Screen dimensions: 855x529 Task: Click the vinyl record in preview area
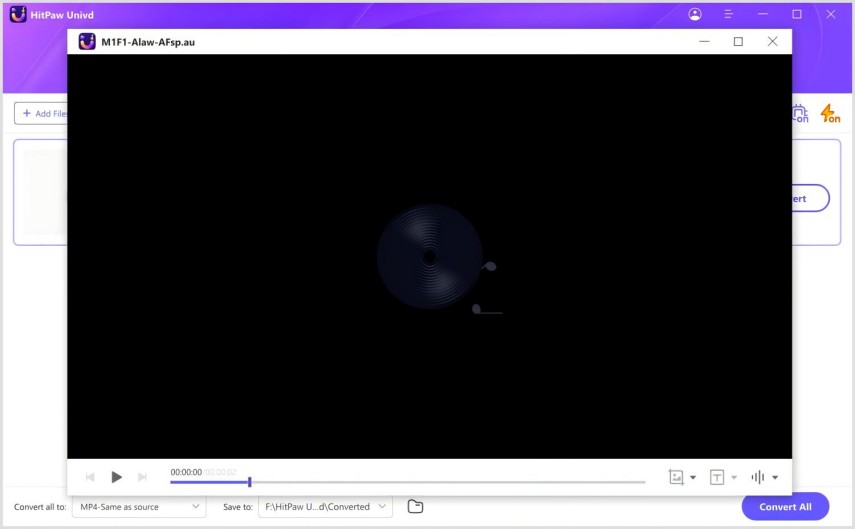click(430, 257)
